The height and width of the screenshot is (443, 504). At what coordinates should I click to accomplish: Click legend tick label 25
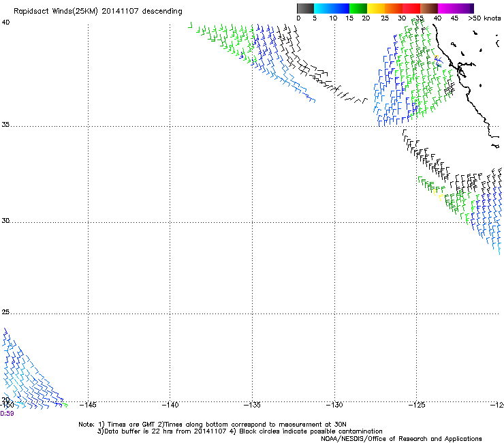click(385, 18)
